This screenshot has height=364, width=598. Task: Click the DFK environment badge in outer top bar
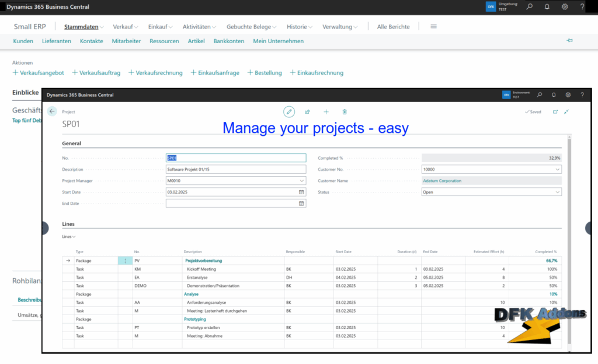click(491, 6)
